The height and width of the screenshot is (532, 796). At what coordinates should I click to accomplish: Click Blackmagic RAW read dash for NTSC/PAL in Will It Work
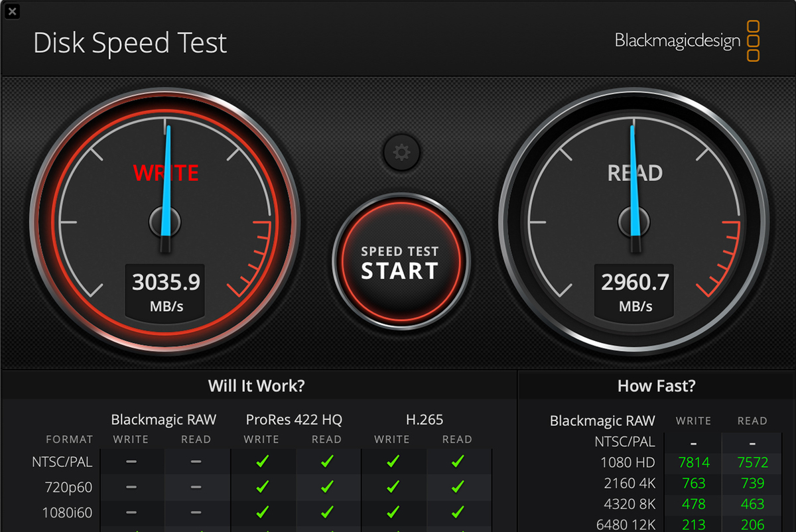coord(196,462)
